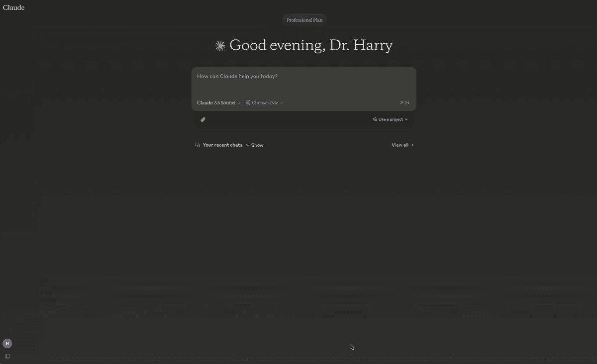Click the "Your recent chats" heading
597x364 pixels.
point(222,145)
